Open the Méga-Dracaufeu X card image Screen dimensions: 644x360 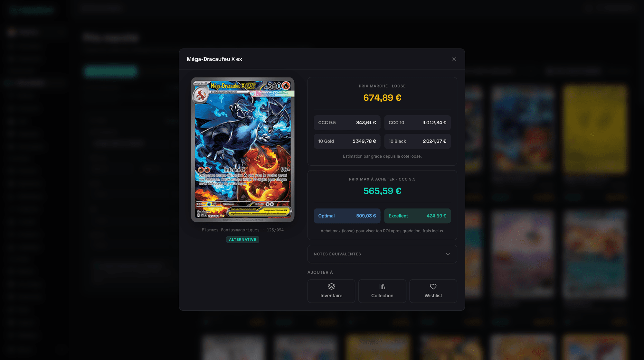coord(242,150)
